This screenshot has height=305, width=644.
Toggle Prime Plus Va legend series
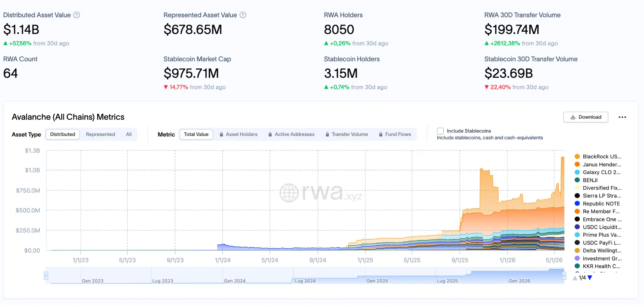point(597,235)
